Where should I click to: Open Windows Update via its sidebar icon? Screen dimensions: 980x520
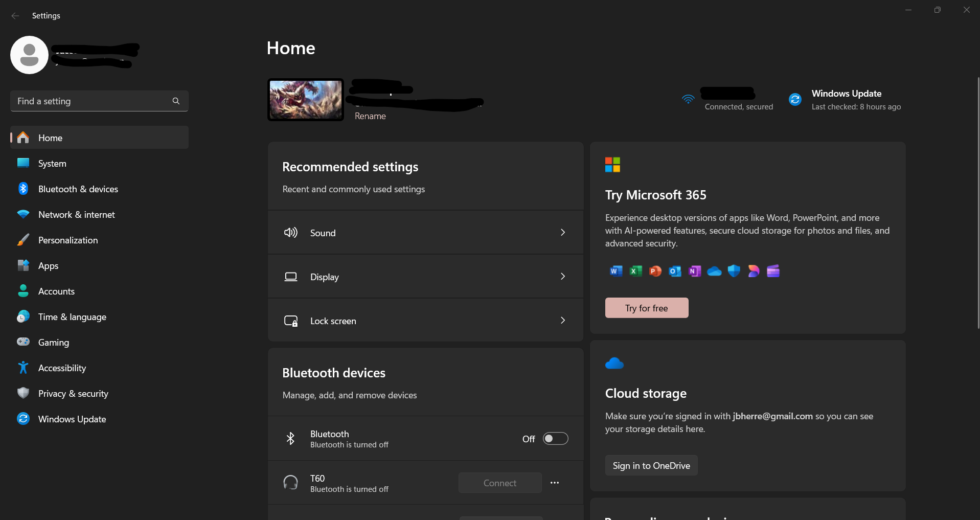(23, 419)
